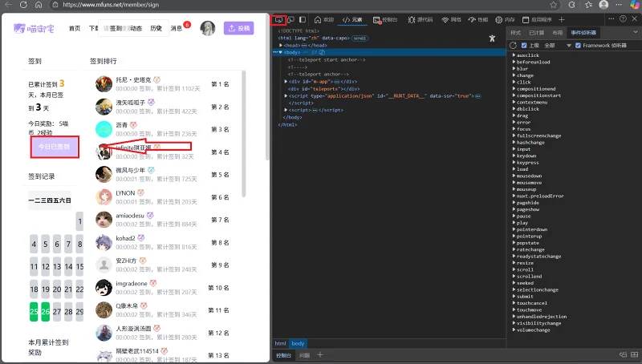
Task: Click the dock side panel icon
Action: point(303,19)
